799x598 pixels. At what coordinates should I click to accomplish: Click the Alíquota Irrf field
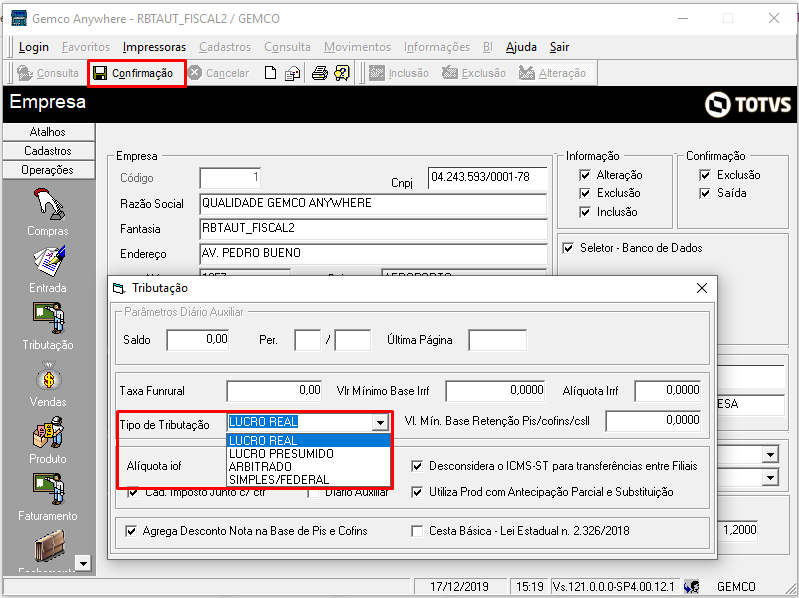tap(668, 391)
